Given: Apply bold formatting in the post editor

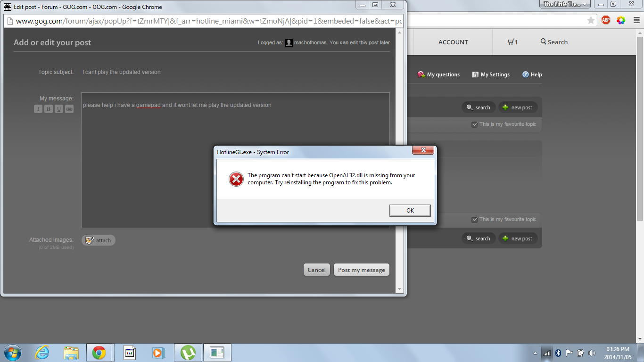Looking at the screenshot, I should tap(49, 109).
